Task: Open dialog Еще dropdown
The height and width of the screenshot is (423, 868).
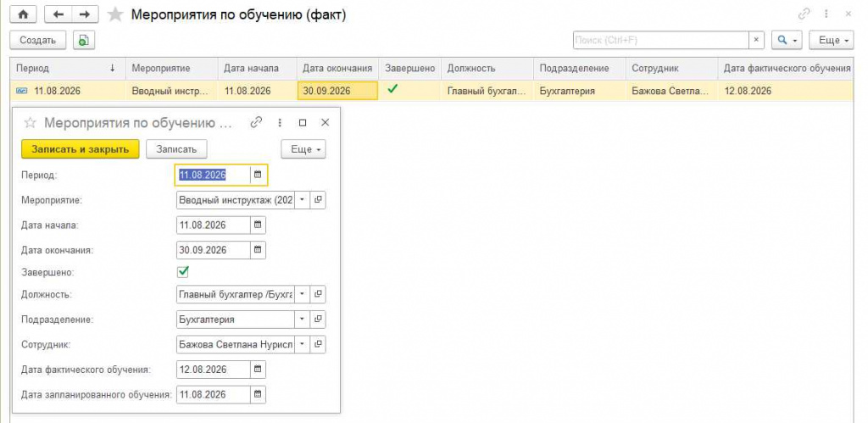Action: tap(303, 149)
